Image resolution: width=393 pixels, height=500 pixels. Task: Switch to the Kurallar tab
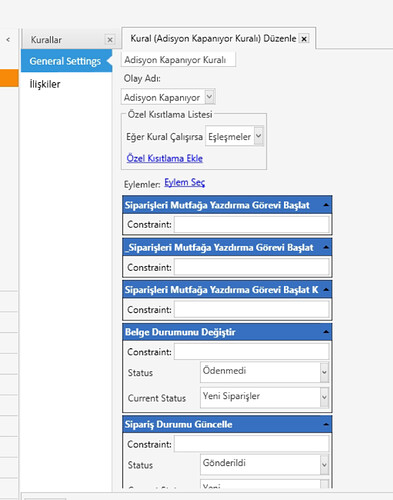point(46,40)
